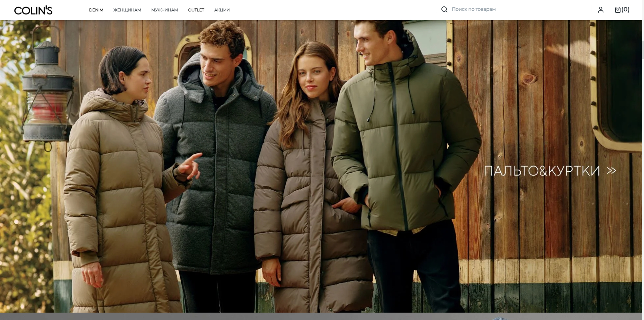Click the COLIN'S logo to go home

tap(33, 10)
